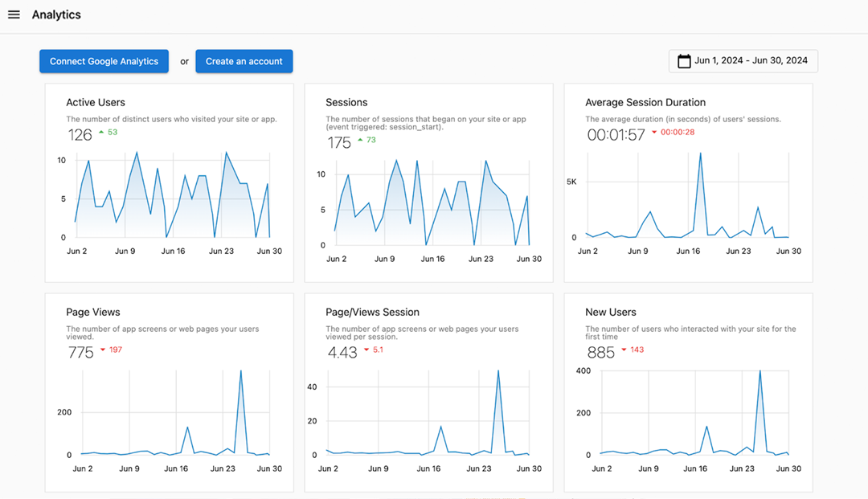Click the green up arrow beside Active Users
Screen dimensions: 868x499
pyautogui.click(x=101, y=132)
